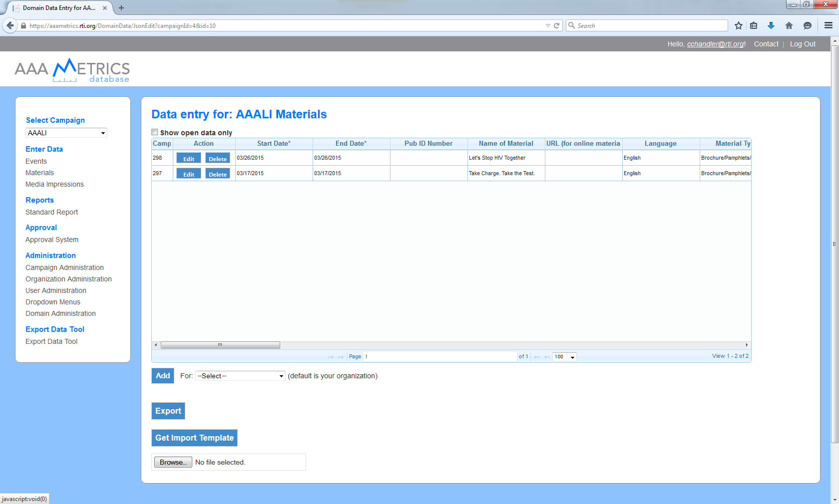Image resolution: width=839 pixels, height=504 pixels.
Task: Restore the browser window size
Action: coord(806,4)
